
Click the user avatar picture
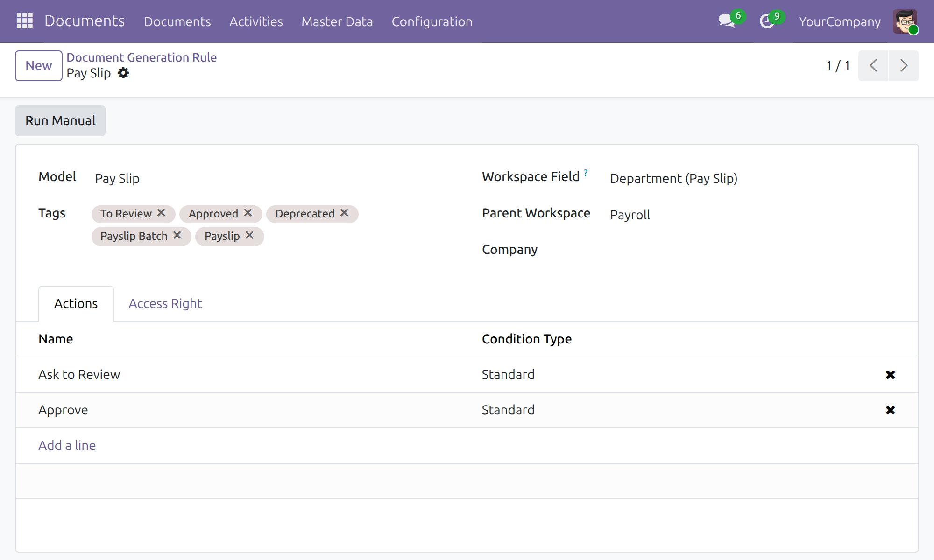(x=905, y=21)
